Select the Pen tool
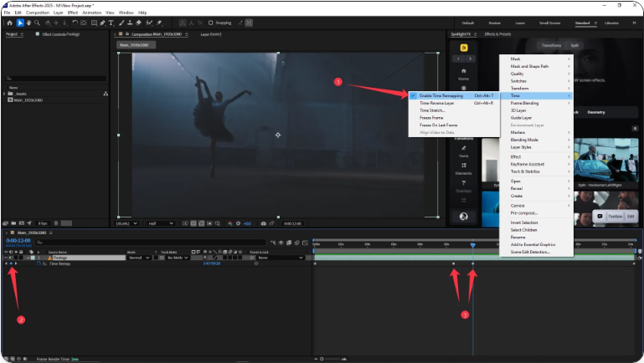644x363 pixels. click(x=100, y=23)
